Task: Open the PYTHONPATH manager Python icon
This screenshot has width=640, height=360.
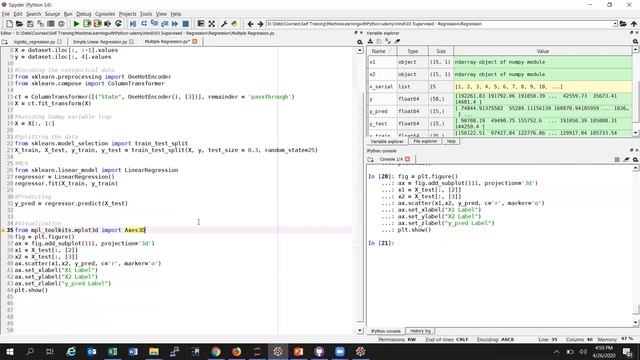Action: point(234,24)
